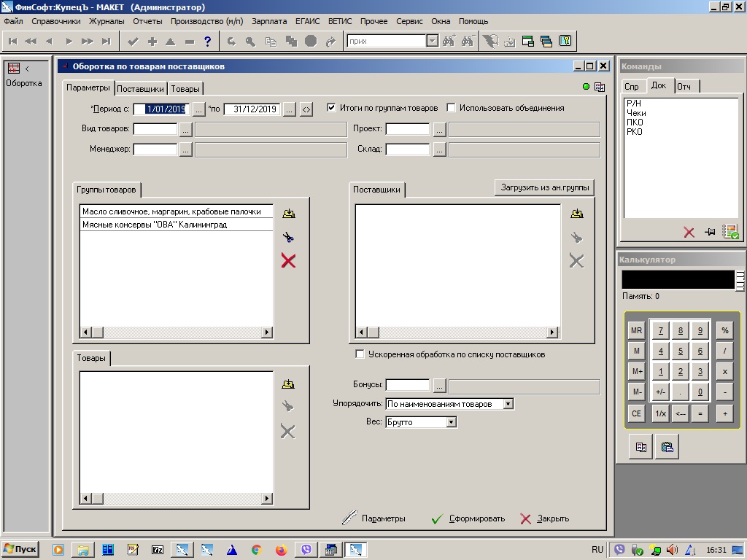Click the add icon beside Товары list

288,384
